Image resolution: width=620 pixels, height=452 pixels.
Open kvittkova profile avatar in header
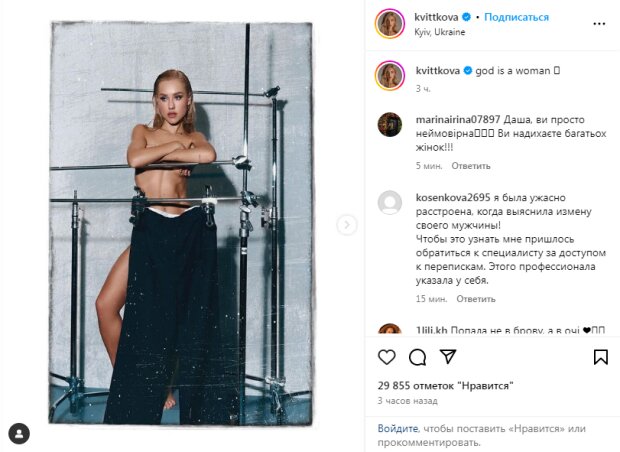pyautogui.click(x=389, y=23)
